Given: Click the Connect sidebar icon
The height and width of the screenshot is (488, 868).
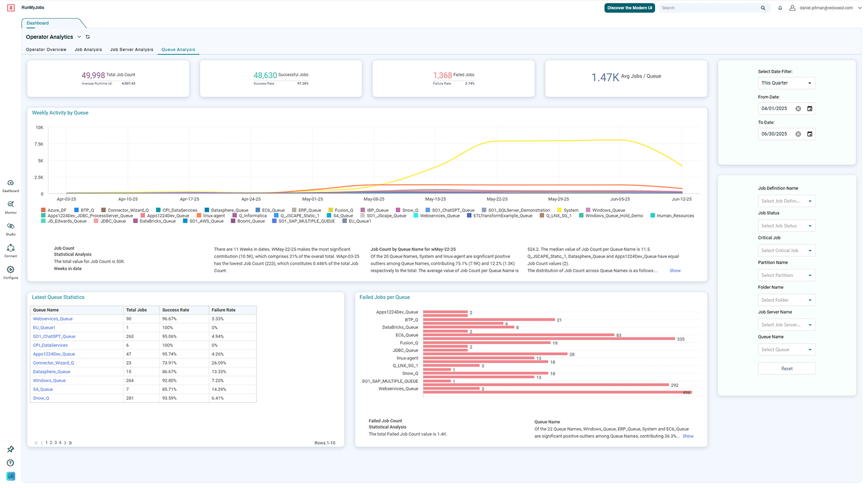Looking at the screenshot, I should point(10,248).
